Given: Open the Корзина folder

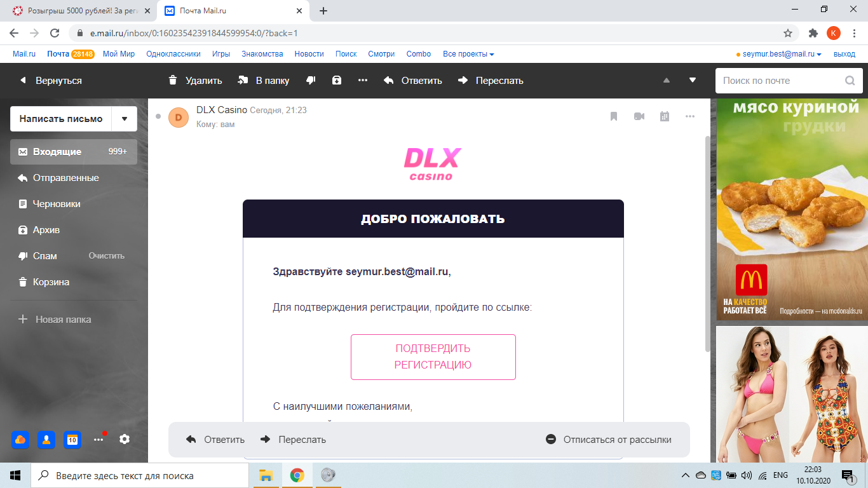Looking at the screenshot, I should coord(74,282).
